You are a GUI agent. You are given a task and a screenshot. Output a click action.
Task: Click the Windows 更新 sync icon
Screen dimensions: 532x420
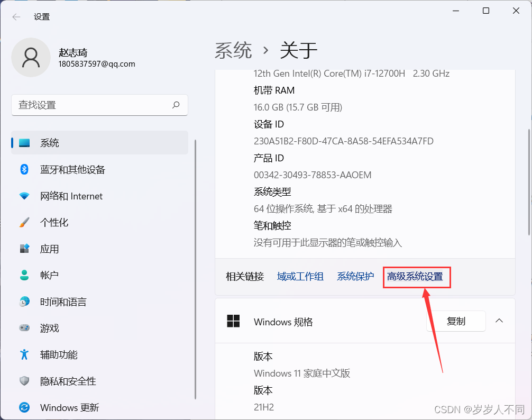point(24,407)
